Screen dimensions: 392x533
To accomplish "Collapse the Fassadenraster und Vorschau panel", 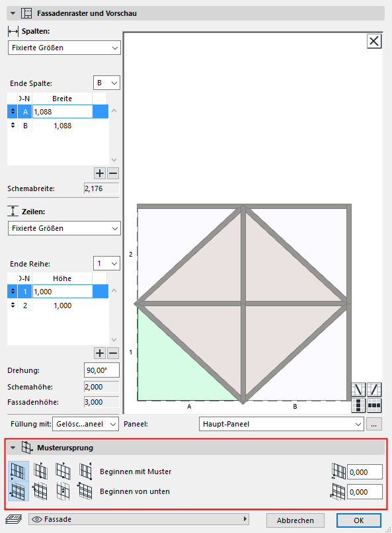I will click(13, 13).
